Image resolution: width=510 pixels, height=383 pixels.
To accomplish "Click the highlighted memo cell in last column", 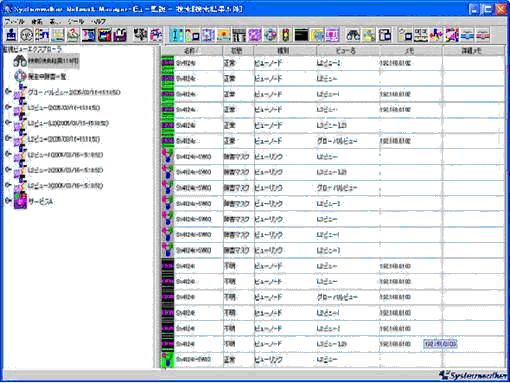I will point(440,344).
